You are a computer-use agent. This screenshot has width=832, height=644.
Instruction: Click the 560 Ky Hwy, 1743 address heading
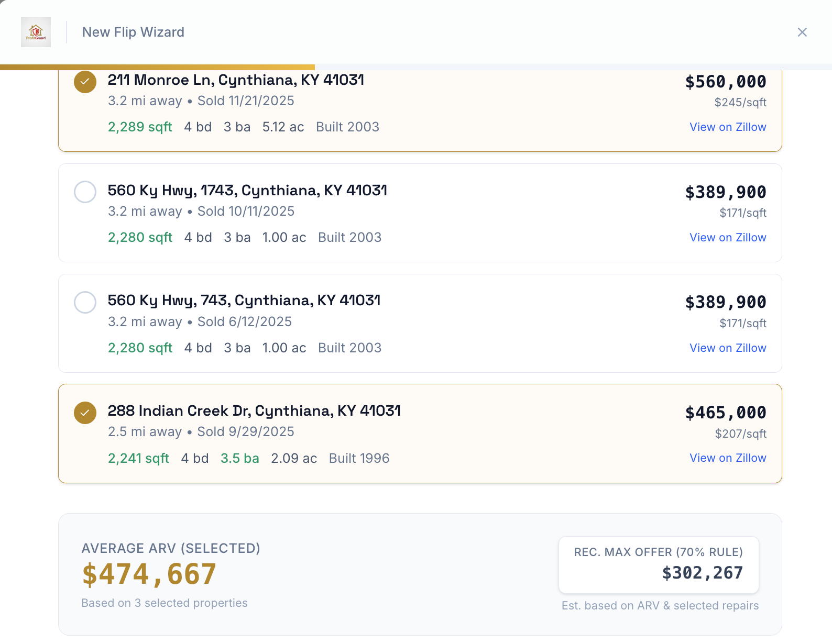point(247,191)
